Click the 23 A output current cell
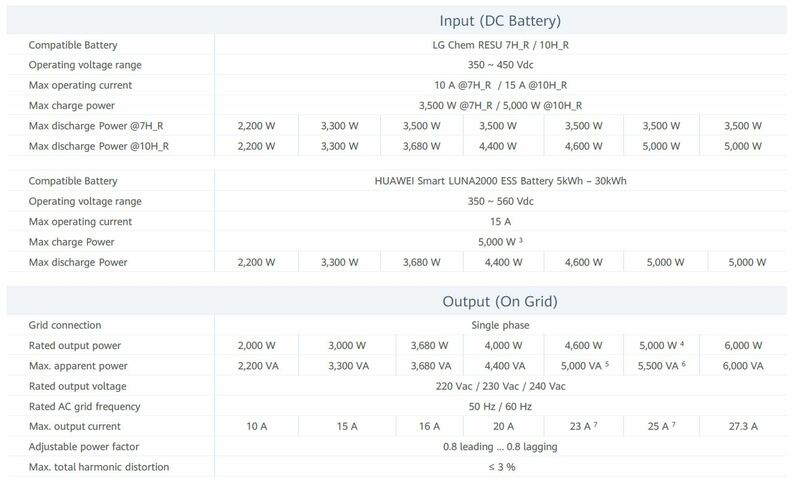Image resolution: width=800 pixels, height=489 pixels. pos(578,427)
